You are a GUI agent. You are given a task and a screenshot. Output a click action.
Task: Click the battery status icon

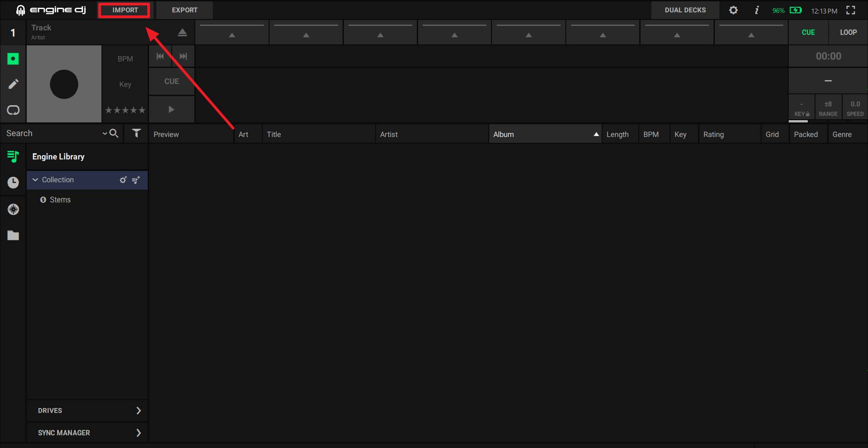pyautogui.click(x=796, y=10)
